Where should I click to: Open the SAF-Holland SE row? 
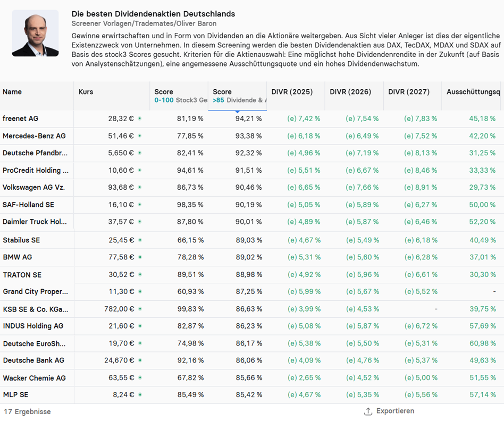[x=252, y=205]
